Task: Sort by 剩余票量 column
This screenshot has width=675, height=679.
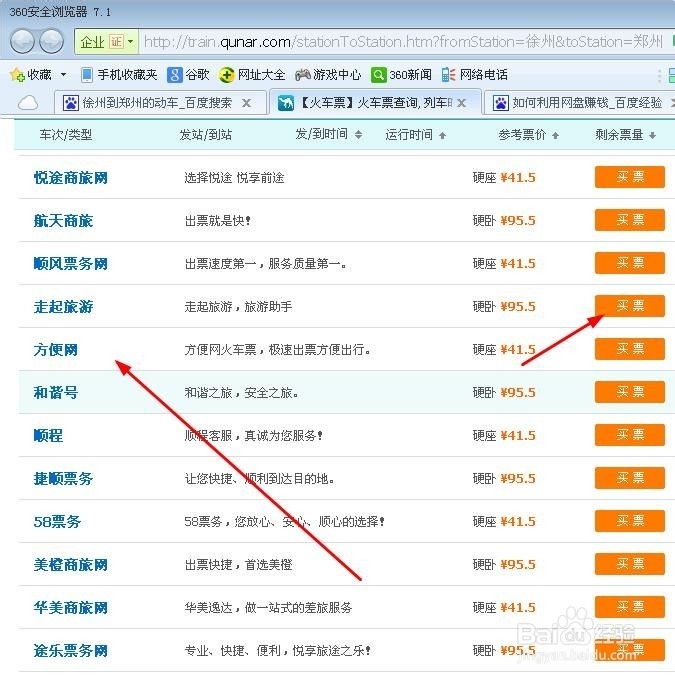Action: (x=626, y=135)
